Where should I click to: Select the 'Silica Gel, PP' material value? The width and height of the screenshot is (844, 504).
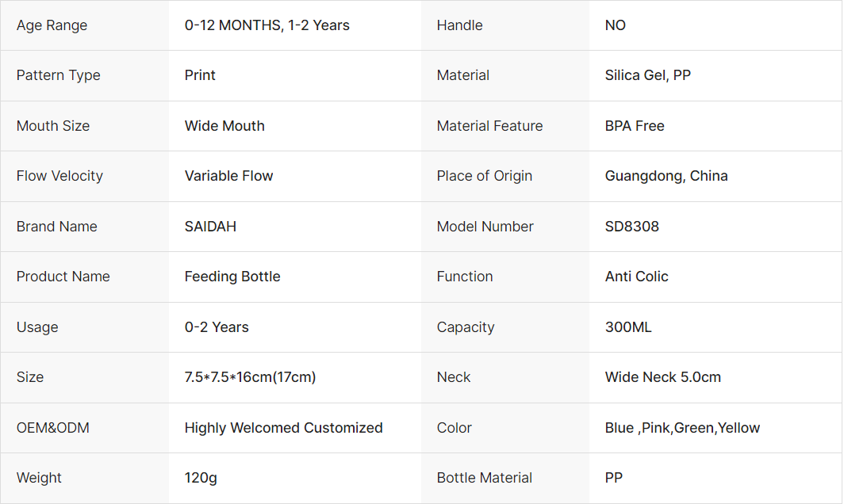coord(647,75)
